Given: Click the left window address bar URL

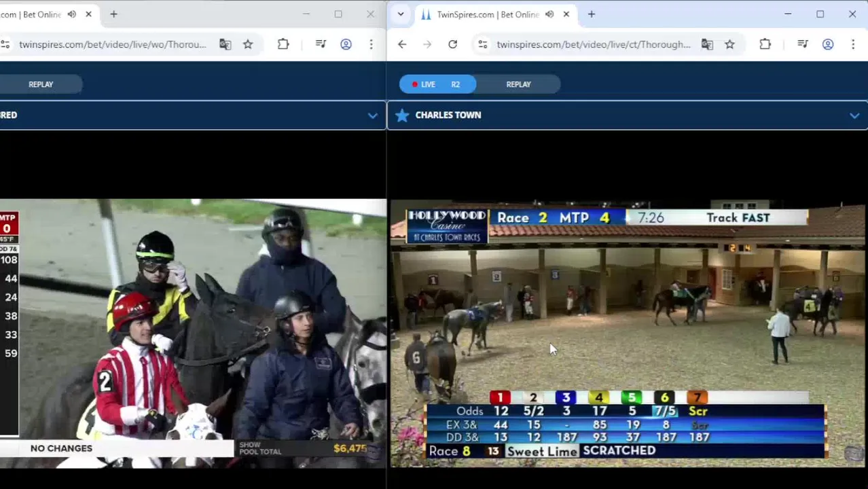Looking at the screenshot, I should [113, 44].
